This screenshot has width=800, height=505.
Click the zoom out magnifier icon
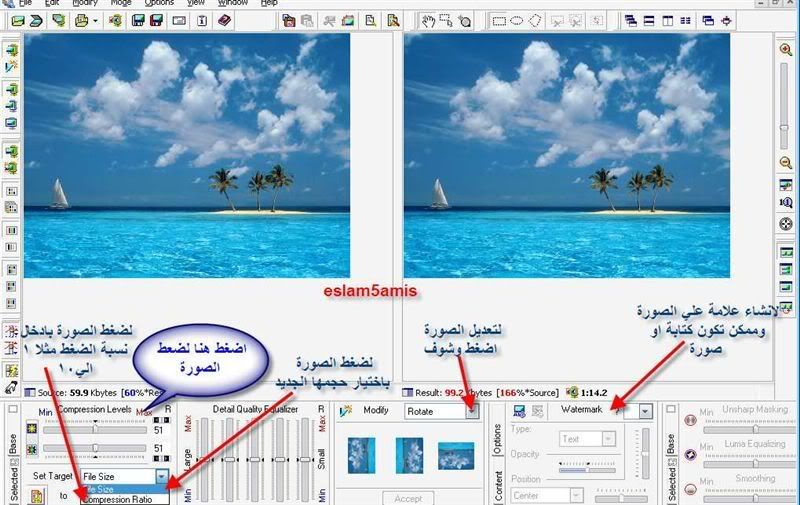785,162
